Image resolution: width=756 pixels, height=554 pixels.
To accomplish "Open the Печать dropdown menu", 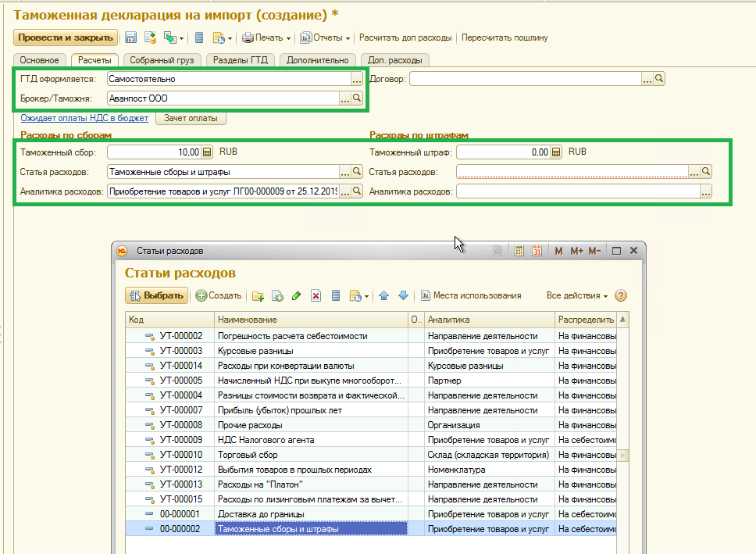I will click(x=266, y=38).
